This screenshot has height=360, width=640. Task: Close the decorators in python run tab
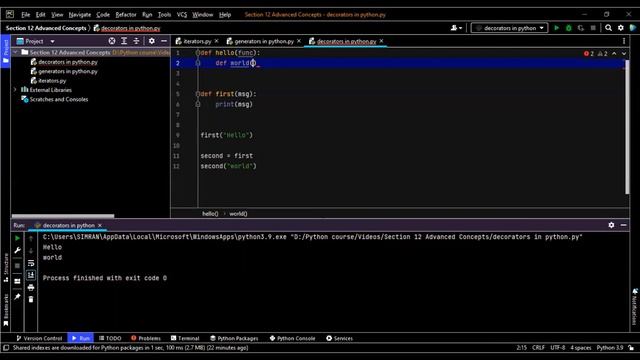click(x=100, y=225)
